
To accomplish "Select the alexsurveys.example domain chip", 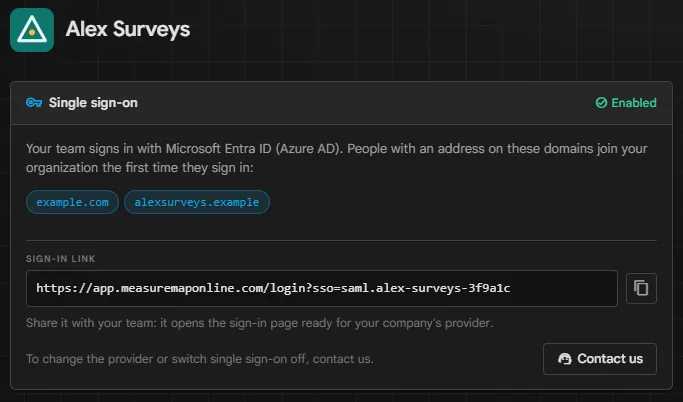I will (x=197, y=202).
